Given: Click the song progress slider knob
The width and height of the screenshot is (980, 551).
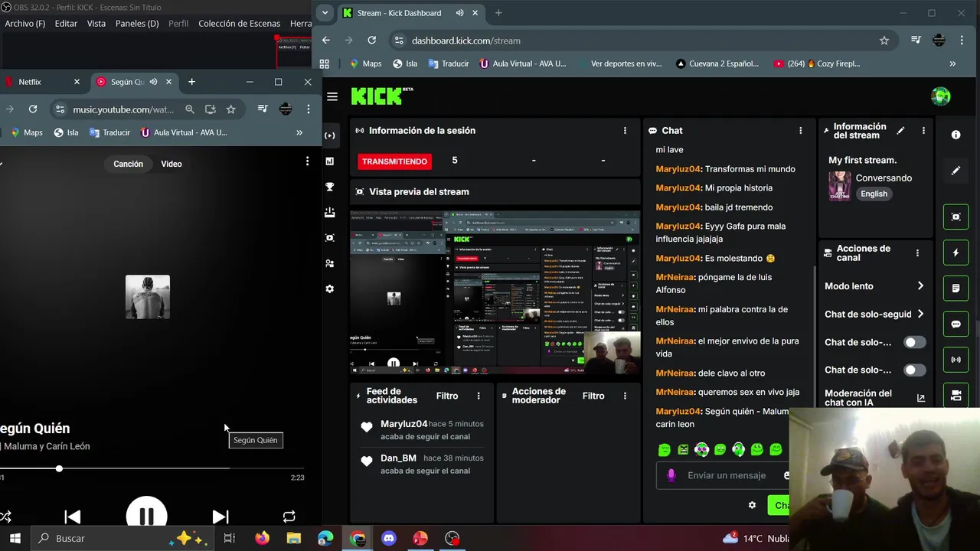Looking at the screenshot, I should pos(59,468).
